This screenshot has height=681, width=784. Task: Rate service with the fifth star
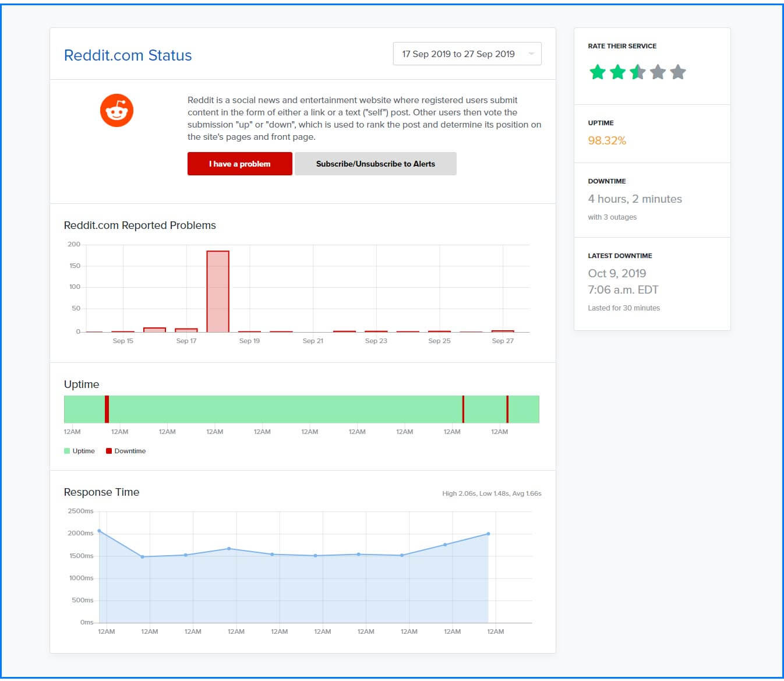click(677, 72)
